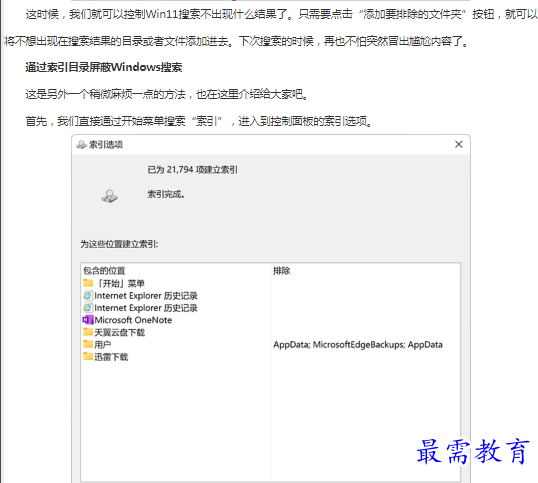Select Microsoft OneNote entry text
Screen dimensions: 538x483
click(133, 320)
